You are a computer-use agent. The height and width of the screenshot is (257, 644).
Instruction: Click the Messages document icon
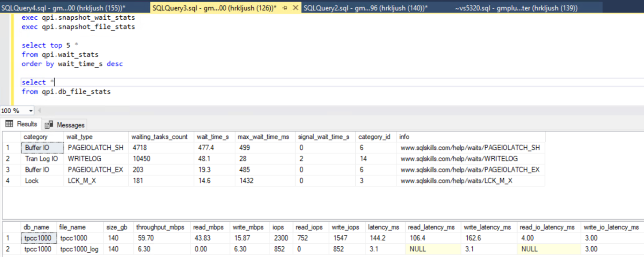tap(48, 124)
